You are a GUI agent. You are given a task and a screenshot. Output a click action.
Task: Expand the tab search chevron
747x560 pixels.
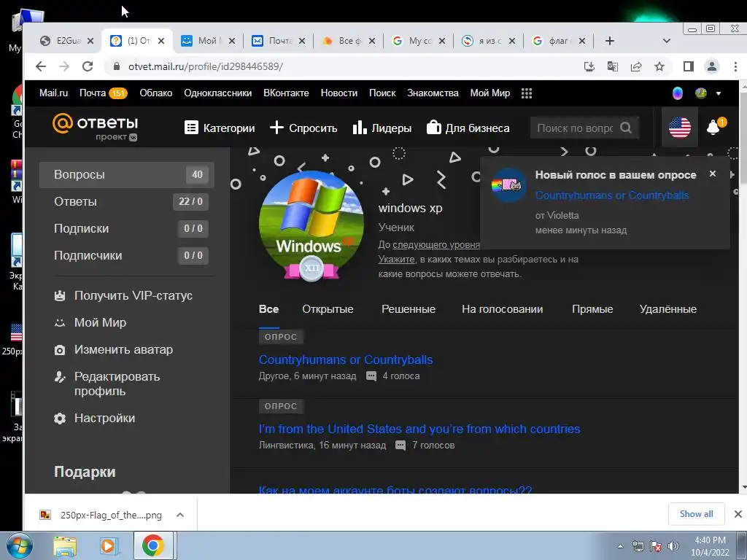(x=667, y=41)
